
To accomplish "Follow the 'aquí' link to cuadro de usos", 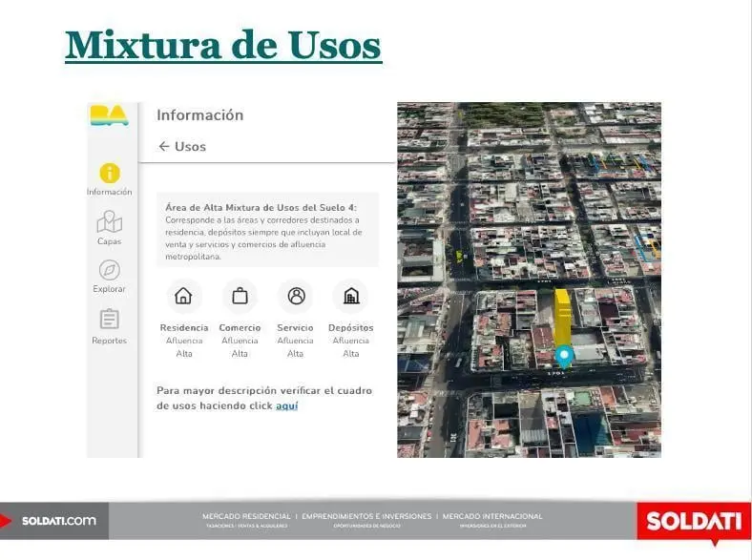I will click(x=287, y=405).
